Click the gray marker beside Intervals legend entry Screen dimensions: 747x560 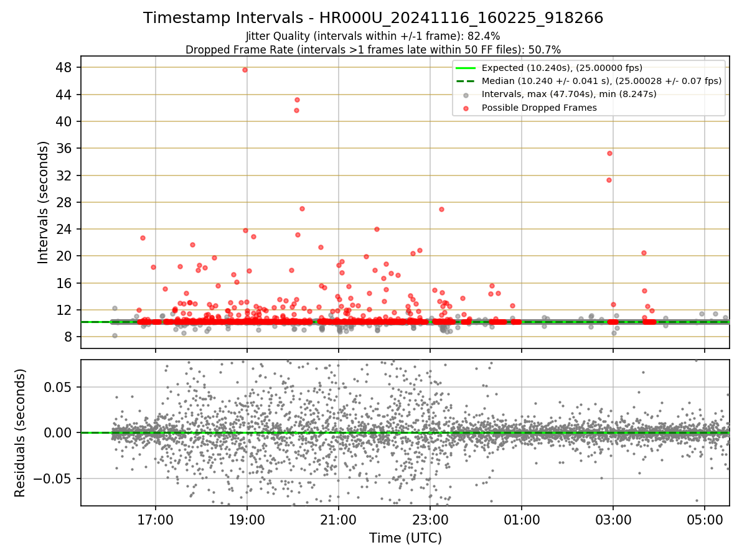point(466,95)
